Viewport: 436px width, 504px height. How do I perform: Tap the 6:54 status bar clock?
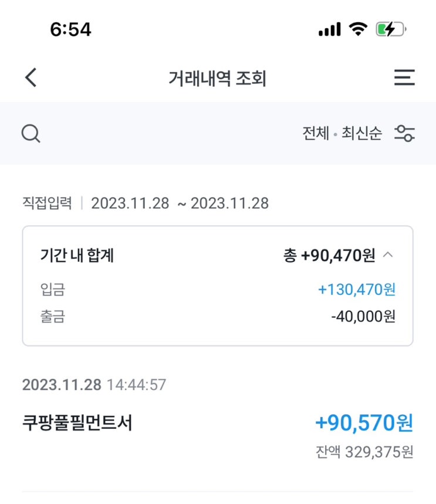pyautogui.click(x=71, y=29)
